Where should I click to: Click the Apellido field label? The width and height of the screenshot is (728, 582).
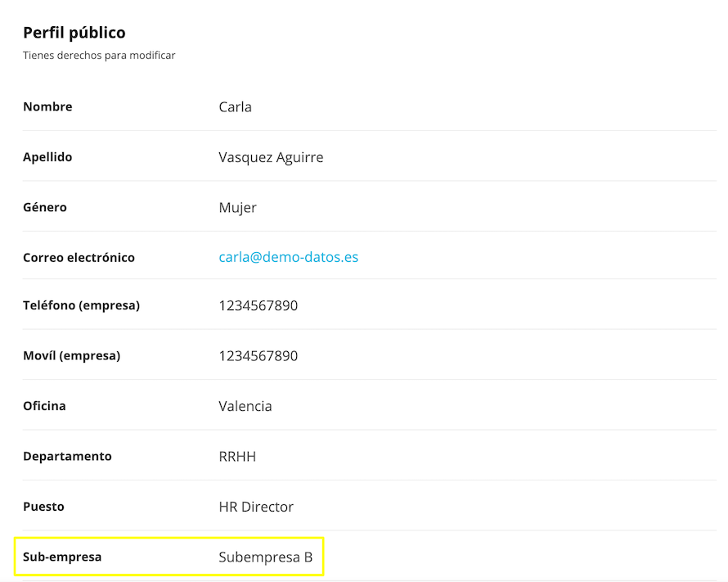tap(47, 157)
